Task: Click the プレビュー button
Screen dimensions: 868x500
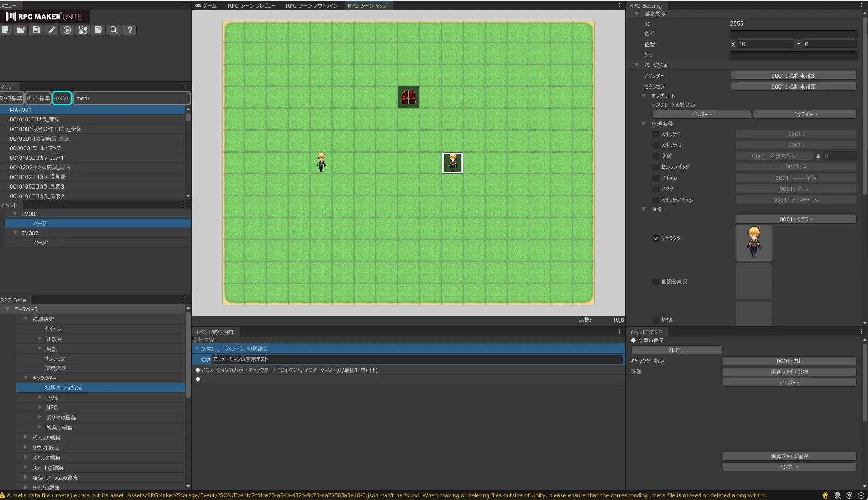Action: click(677, 350)
